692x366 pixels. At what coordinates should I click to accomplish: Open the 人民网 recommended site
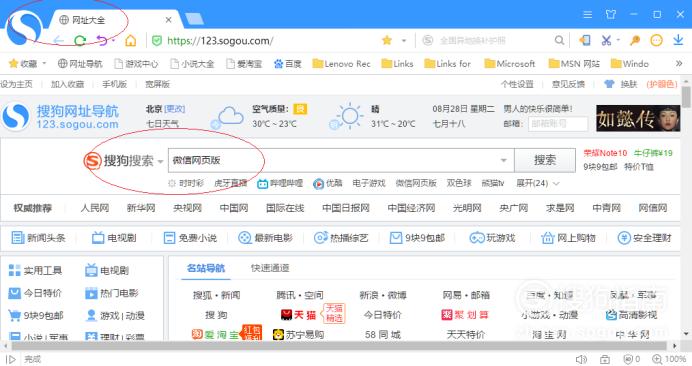pyautogui.click(x=94, y=208)
